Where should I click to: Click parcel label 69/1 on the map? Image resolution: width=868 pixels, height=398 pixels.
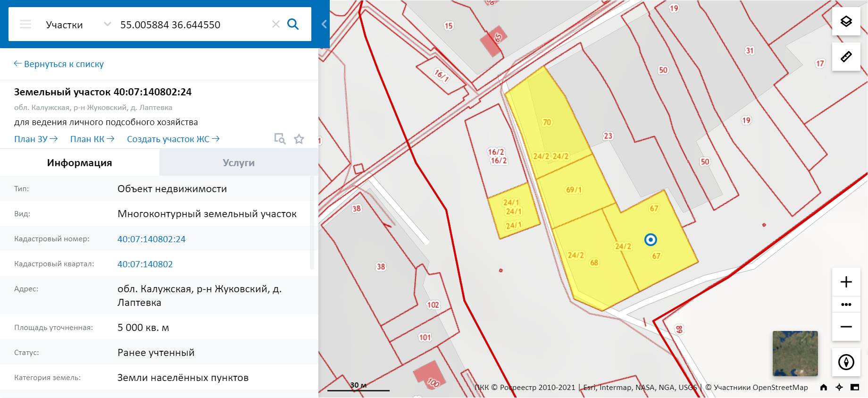pyautogui.click(x=574, y=190)
